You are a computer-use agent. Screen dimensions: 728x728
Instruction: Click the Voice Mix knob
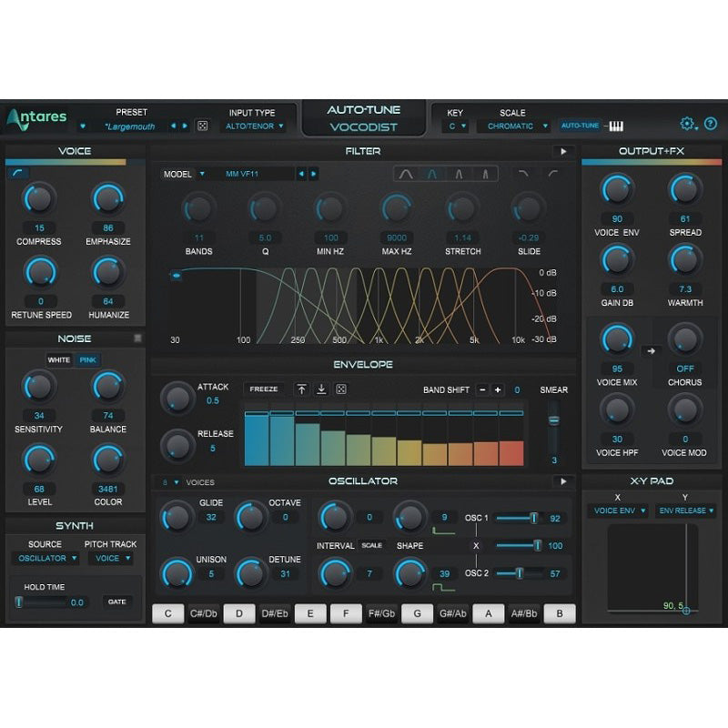coord(617,340)
